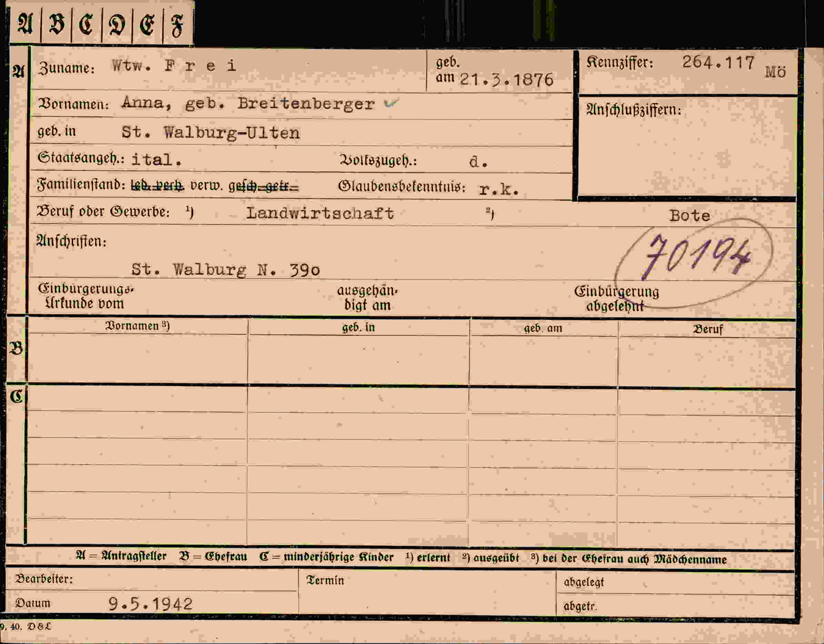Select index tab letter D

click(x=117, y=25)
